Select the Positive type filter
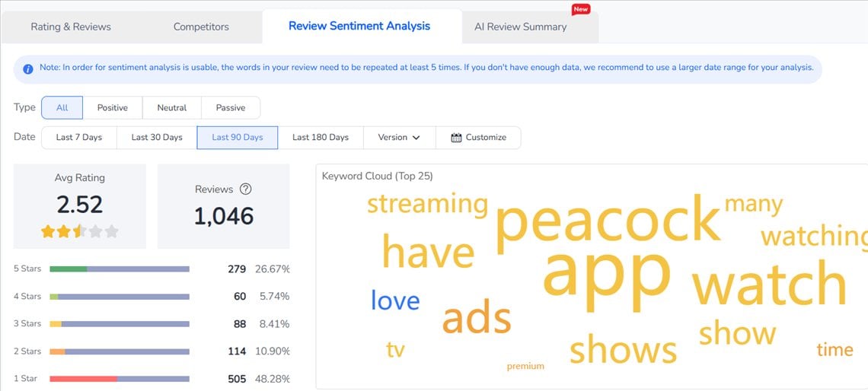The image size is (868, 391). tap(113, 108)
